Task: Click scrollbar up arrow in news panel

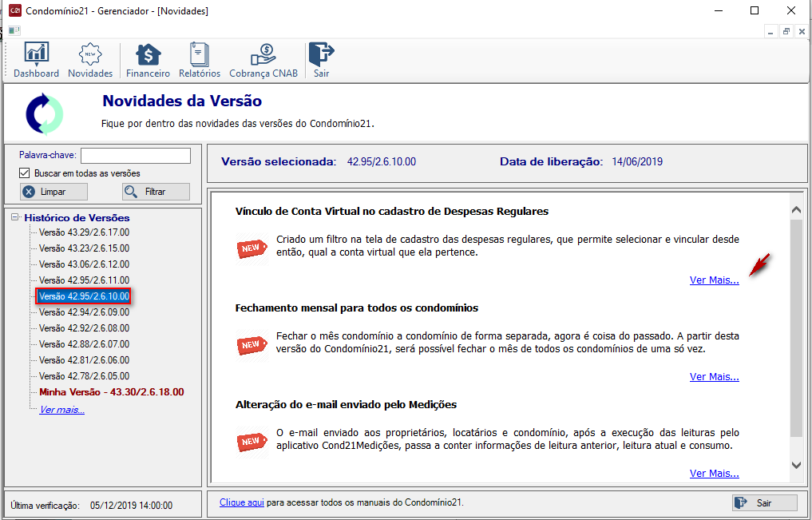Action: (797, 210)
